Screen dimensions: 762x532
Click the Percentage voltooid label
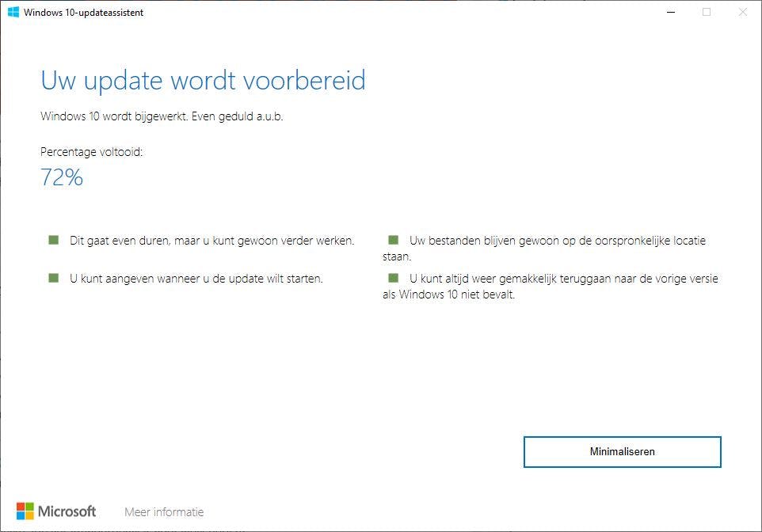(91, 152)
